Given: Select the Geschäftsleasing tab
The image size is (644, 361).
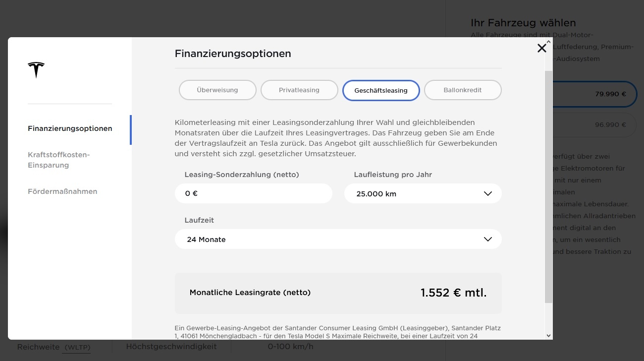Looking at the screenshot, I should (x=381, y=90).
